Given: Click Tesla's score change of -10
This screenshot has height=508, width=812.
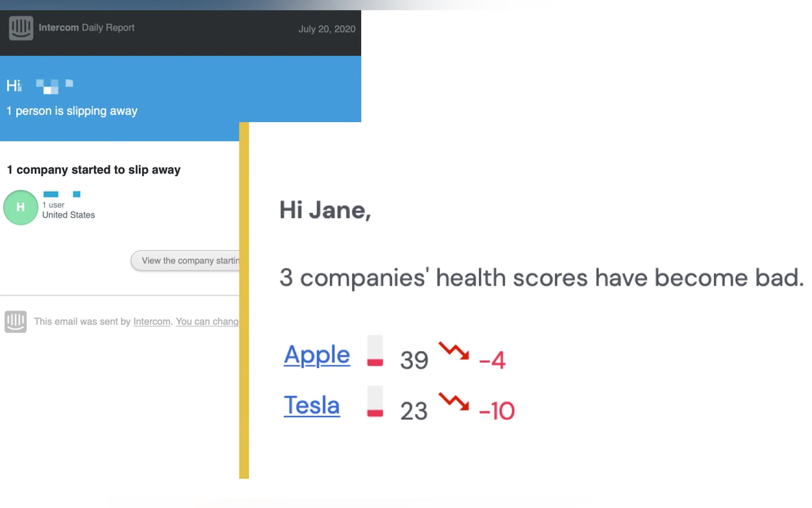Looking at the screenshot, I should (x=497, y=411).
